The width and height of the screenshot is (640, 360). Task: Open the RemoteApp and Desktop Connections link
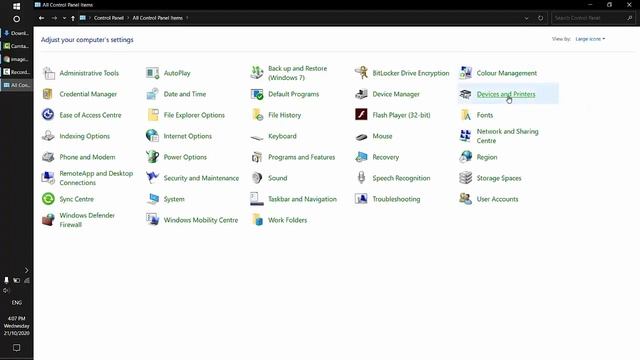(96, 178)
